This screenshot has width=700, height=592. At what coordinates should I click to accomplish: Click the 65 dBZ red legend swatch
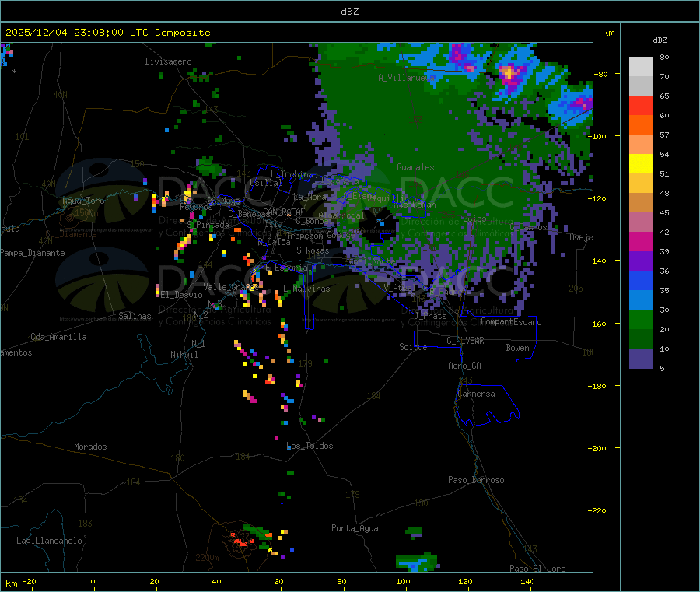tap(641, 105)
